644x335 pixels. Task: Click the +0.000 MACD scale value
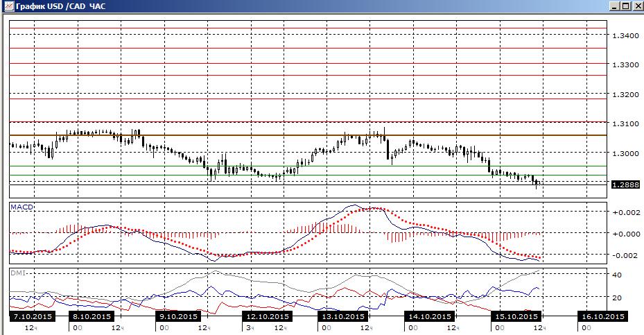pos(626,234)
